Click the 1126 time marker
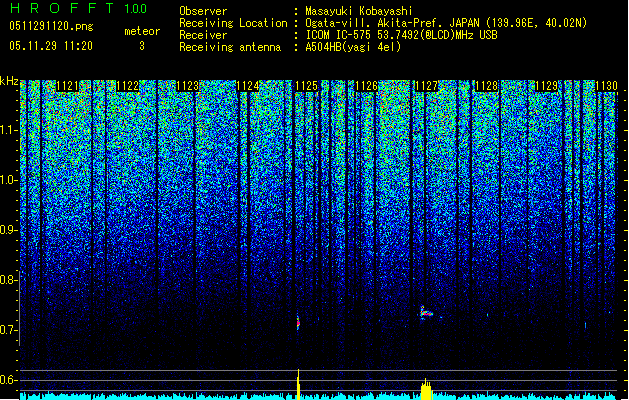Screen dimensions: 629x400 pyautogui.click(x=367, y=86)
